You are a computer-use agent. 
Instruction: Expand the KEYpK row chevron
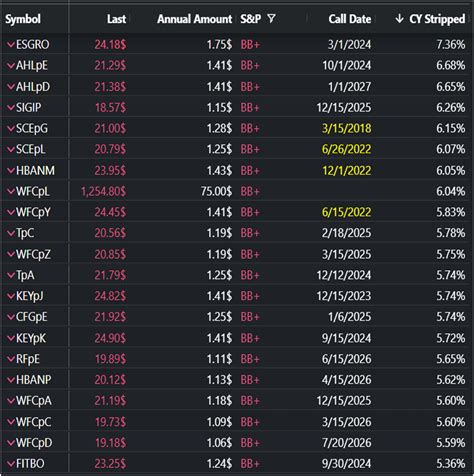(11, 338)
